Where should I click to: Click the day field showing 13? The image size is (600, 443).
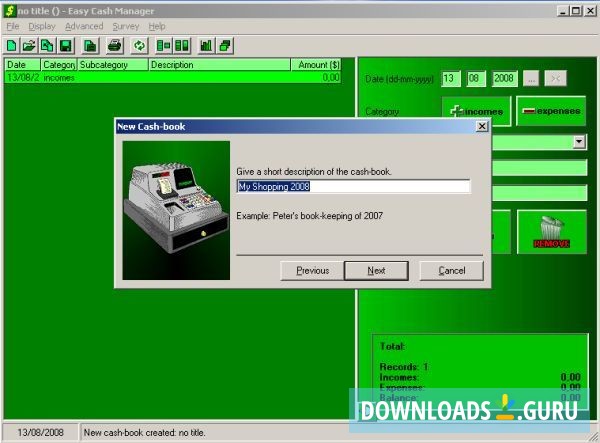pos(451,79)
